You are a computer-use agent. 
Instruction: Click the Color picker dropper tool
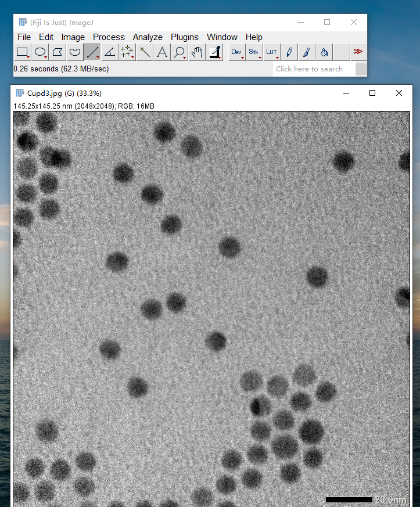pyautogui.click(x=215, y=52)
